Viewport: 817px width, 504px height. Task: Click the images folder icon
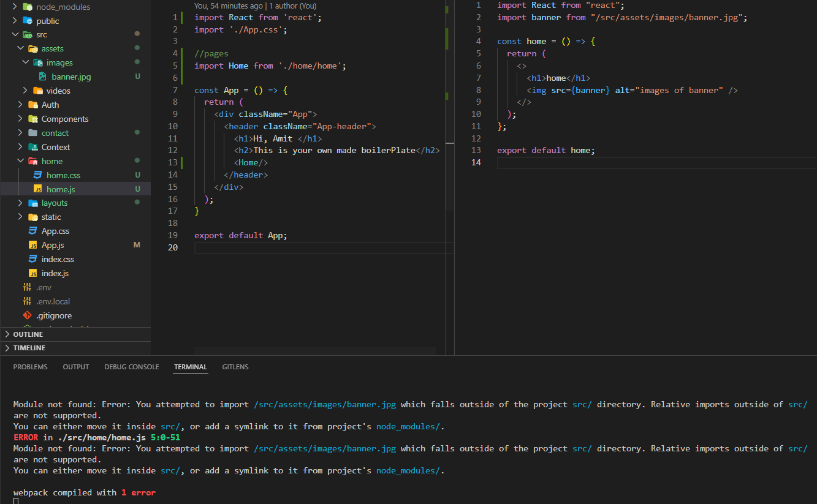tap(37, 63)
